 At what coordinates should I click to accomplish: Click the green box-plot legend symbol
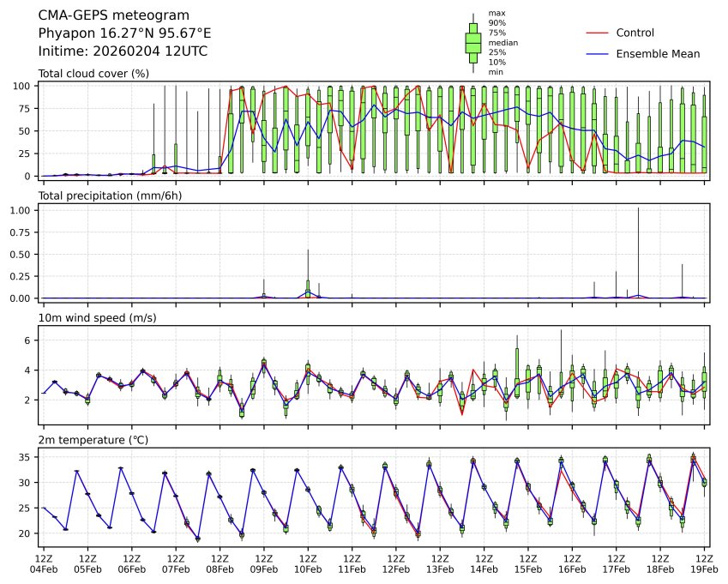472,43
